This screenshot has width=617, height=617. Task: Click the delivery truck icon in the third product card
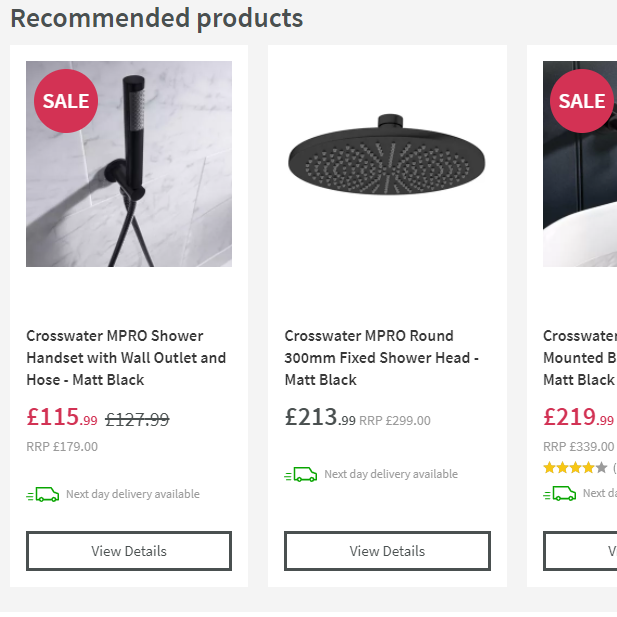[x=560, y=493]
